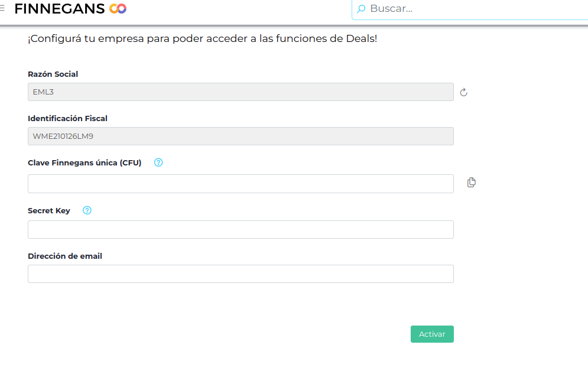The width and height of the screenshot is (588, 374).
Task: Click the Razón Social field containing EML3
Action: click(241, 92)
